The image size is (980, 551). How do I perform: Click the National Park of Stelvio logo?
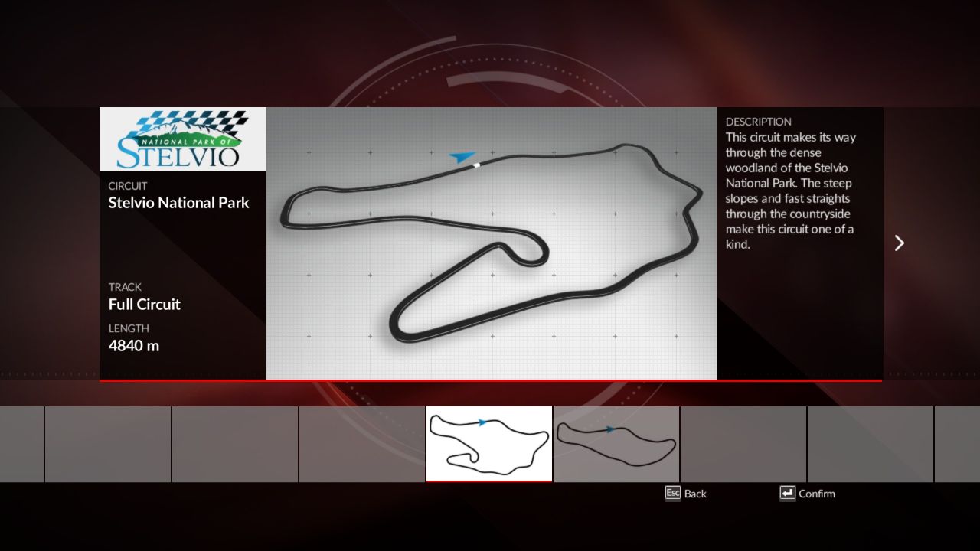183,139
